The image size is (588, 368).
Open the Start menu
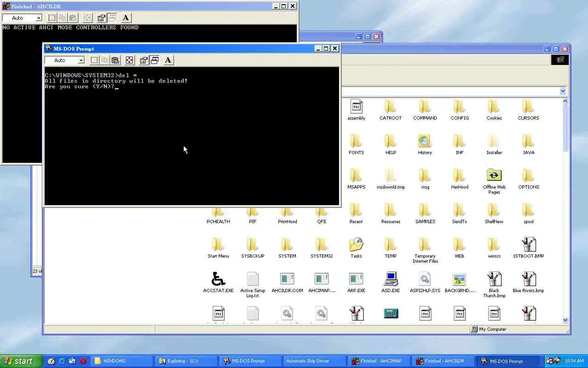(x=21, y=361)
